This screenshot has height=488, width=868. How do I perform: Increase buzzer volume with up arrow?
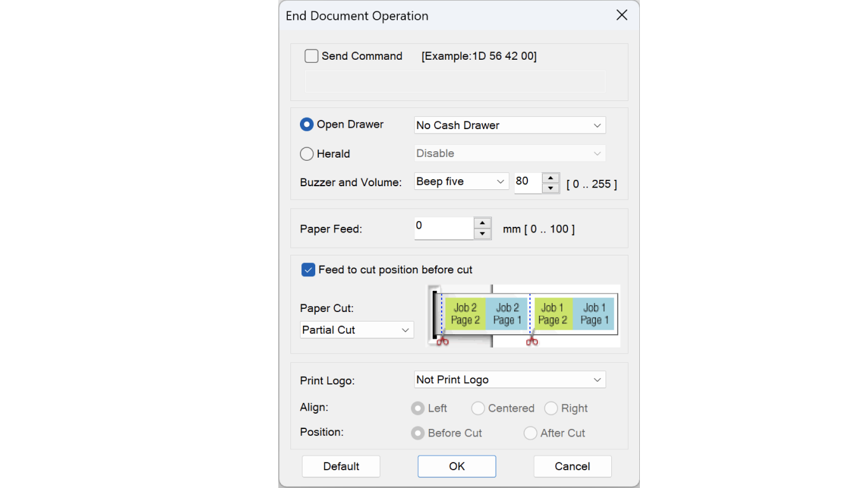point(551,178)
